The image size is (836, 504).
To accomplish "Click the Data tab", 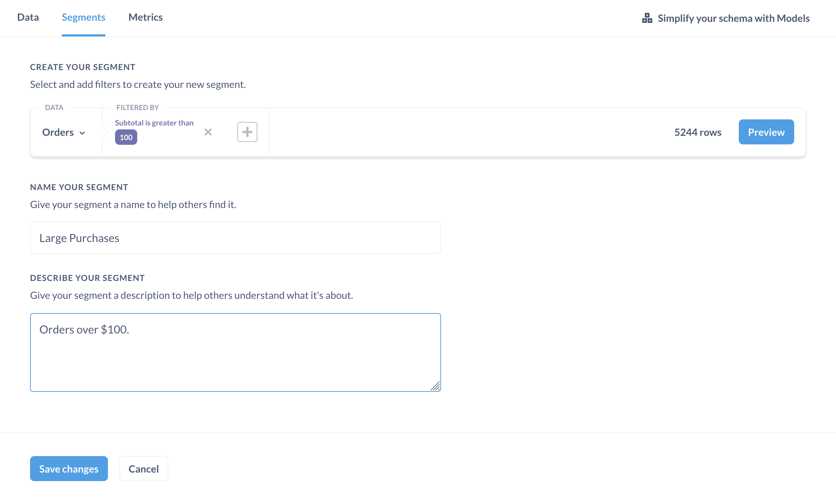I will (x=28, y=17).
